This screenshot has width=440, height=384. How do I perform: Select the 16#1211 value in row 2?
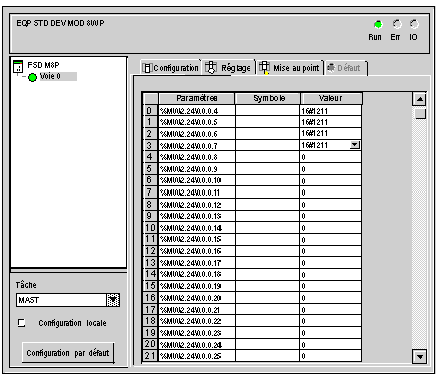click(330, 134)
